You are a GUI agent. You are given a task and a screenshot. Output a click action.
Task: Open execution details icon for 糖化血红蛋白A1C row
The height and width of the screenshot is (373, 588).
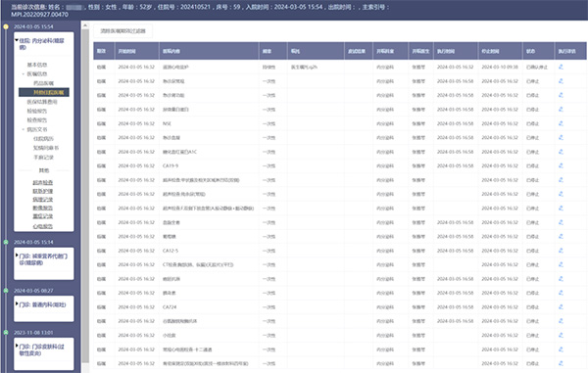(x=561, y=152)
